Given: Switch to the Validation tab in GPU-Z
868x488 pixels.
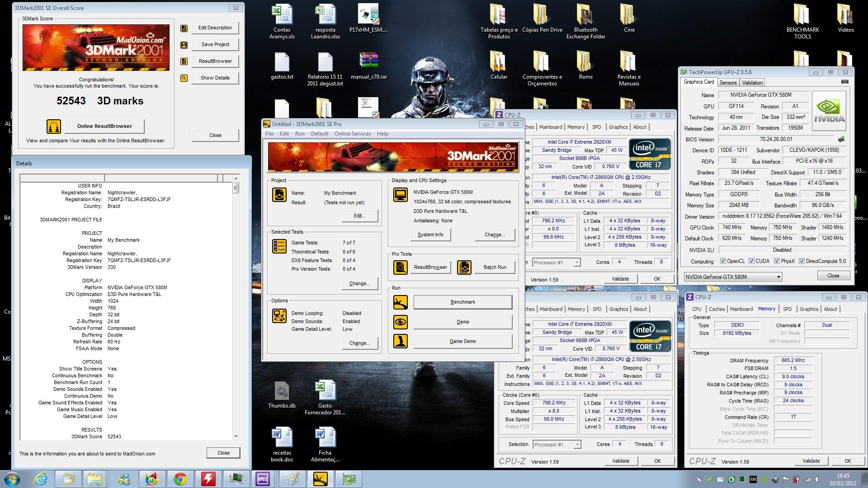Looking at the screenshot, I should click(x=752, y=83).
